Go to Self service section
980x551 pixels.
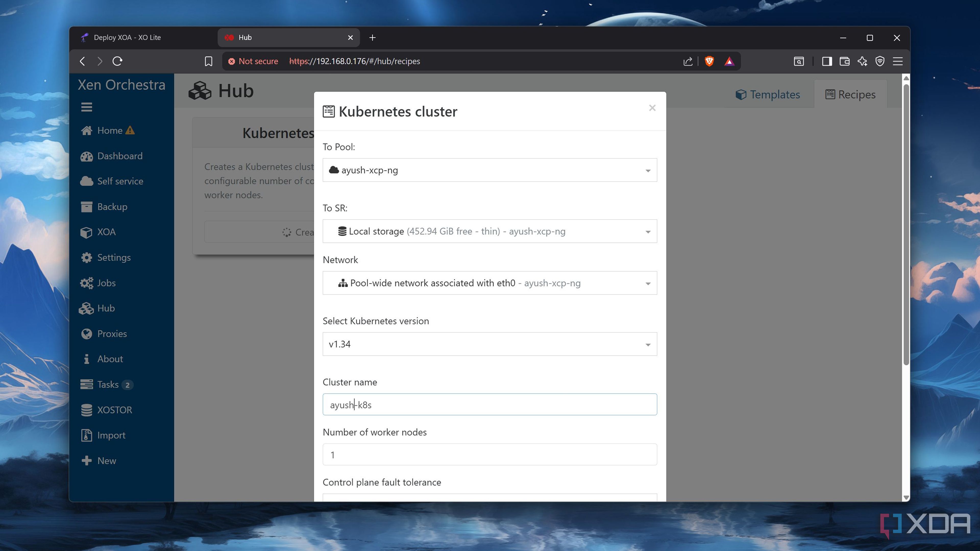[x=112, y=181]
